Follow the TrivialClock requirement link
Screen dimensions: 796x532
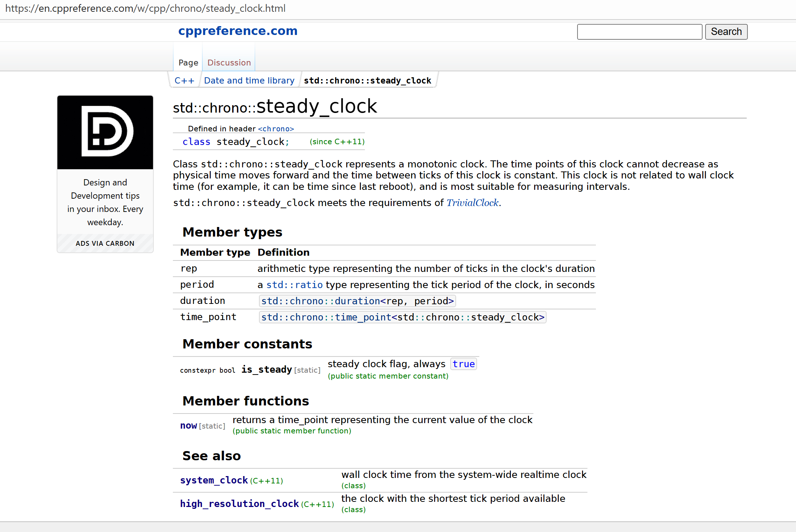pos(472,203)
